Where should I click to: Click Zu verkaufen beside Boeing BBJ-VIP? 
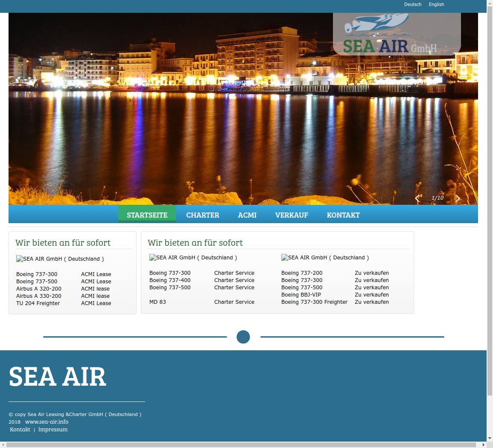pos(372,294)
